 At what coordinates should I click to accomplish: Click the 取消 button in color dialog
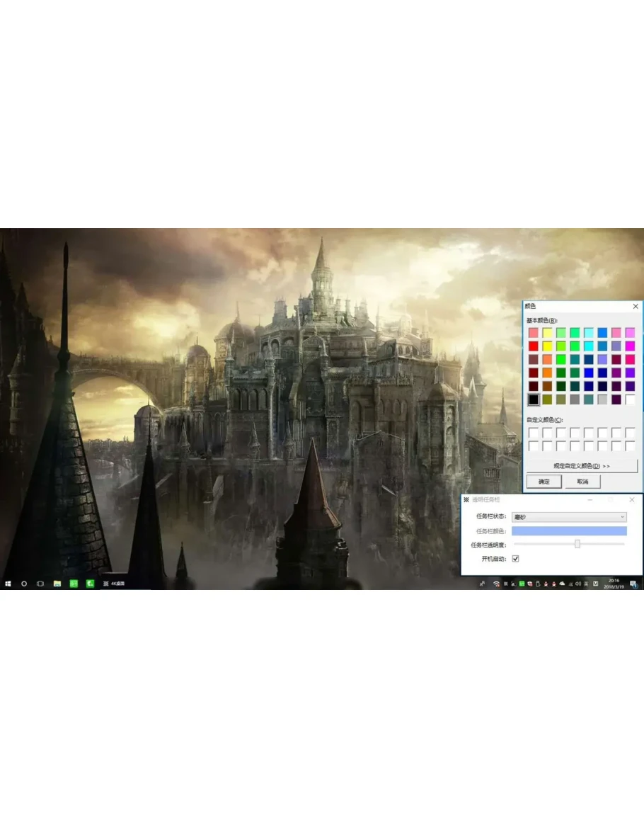tap(582, 482)
